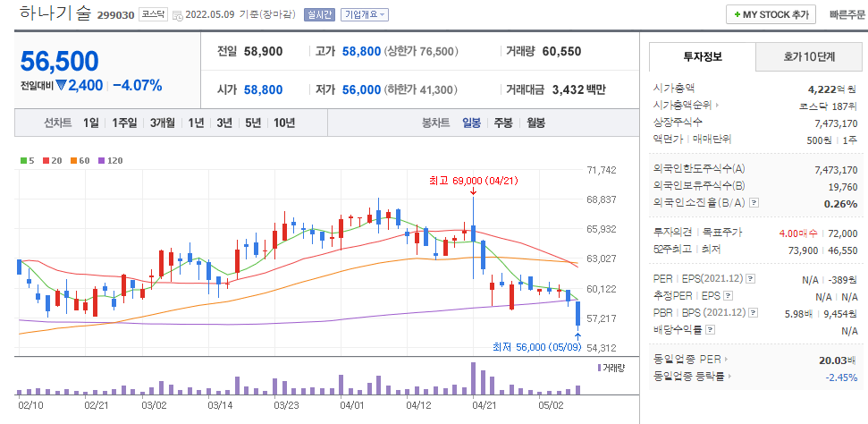
Task: Click the orange 60-day moving average swatch
Action: click(x=73, y=161)
